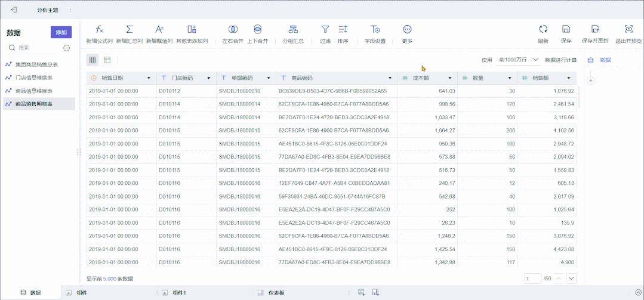Click the 分析主题 title tab
644x300 pixels.
[x=47, y=10]
